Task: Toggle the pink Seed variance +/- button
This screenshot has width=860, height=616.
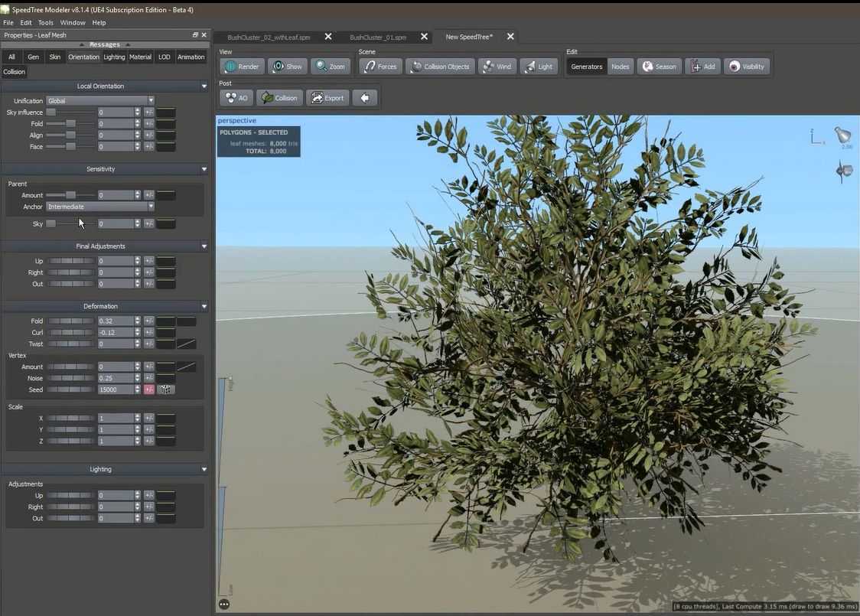Action: (x=148, y=389)
